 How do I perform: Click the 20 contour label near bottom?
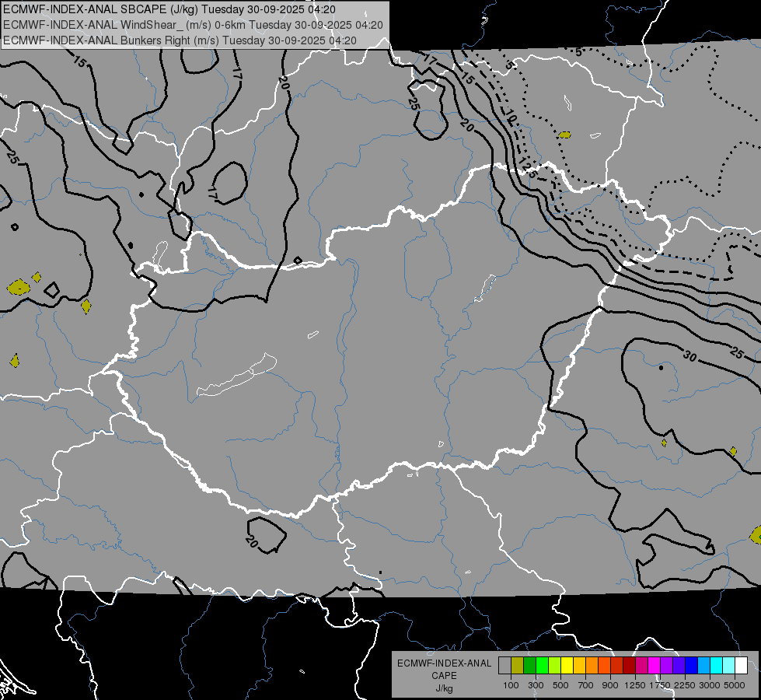click(x=251, y=541)
